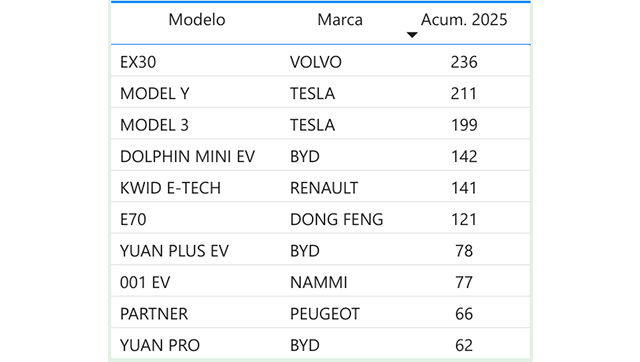Select the MODEL Y row
The width and height of the screenshot is (640, 362).
tap(321, 93)
